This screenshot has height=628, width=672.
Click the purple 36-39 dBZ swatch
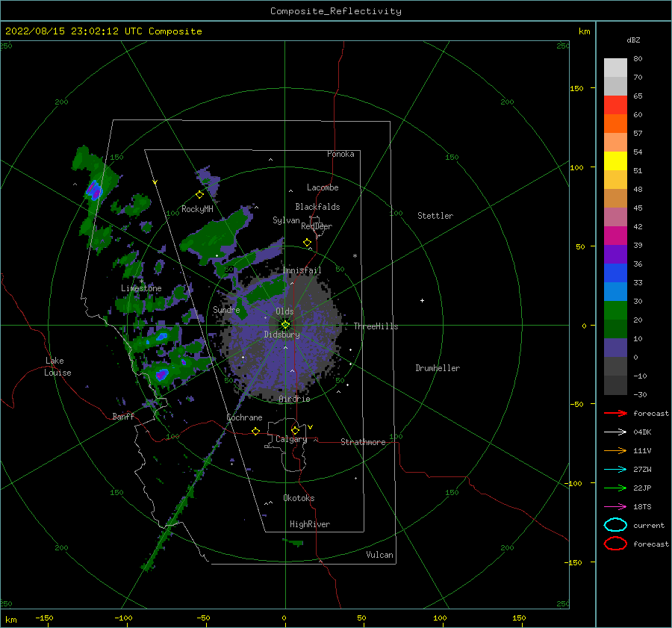615,254
